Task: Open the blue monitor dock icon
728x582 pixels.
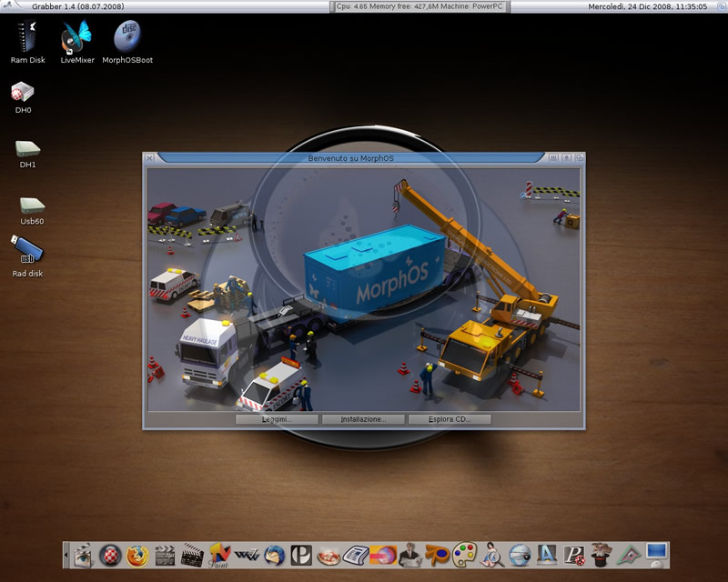Action: tap(656, 555)
